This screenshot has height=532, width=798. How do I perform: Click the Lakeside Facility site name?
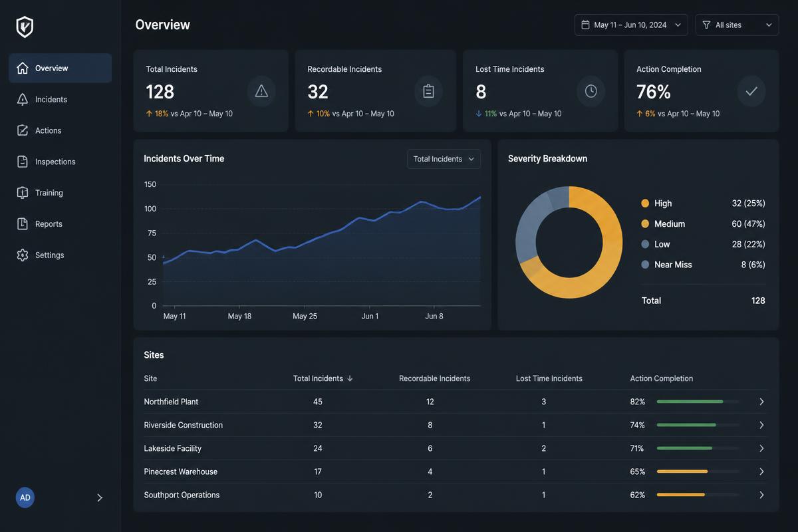[173, 448]
